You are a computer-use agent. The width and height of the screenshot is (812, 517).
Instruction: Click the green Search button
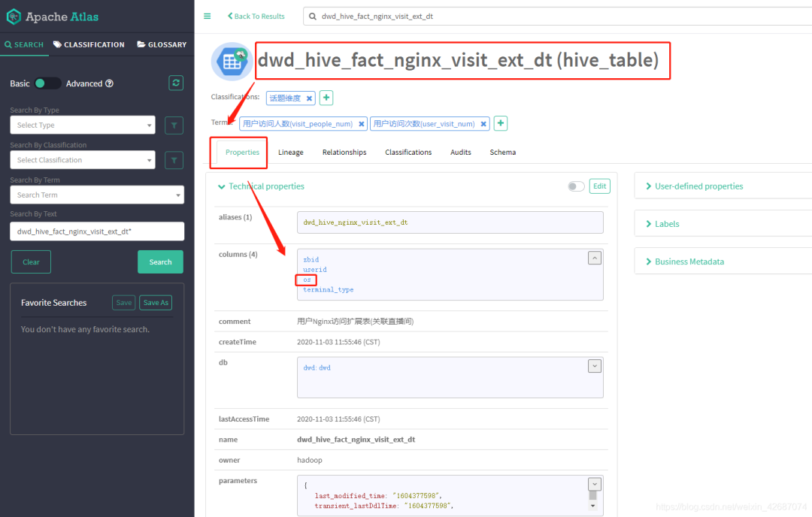click(161, 262)
